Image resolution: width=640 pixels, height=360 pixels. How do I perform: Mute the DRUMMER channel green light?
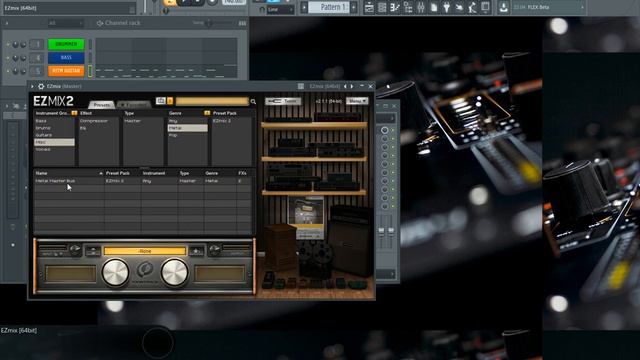pyautogui.click(x=7, y=44)
